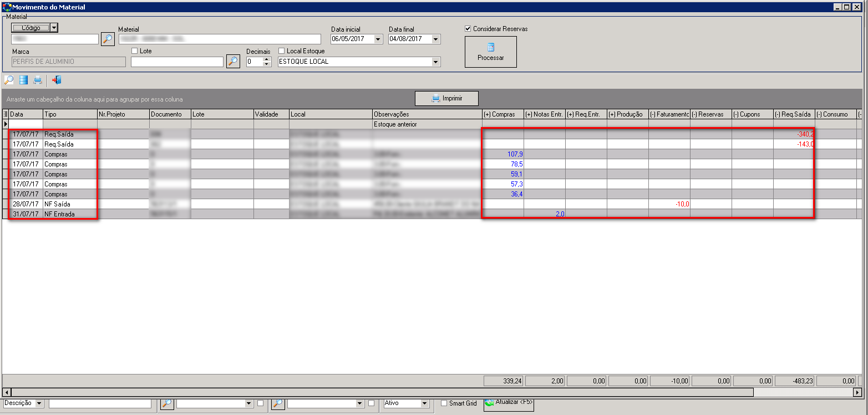This screenshot has width=868, height=415.
Task: Select the NF Saída cell in the Tipo column
Action: 70,204
